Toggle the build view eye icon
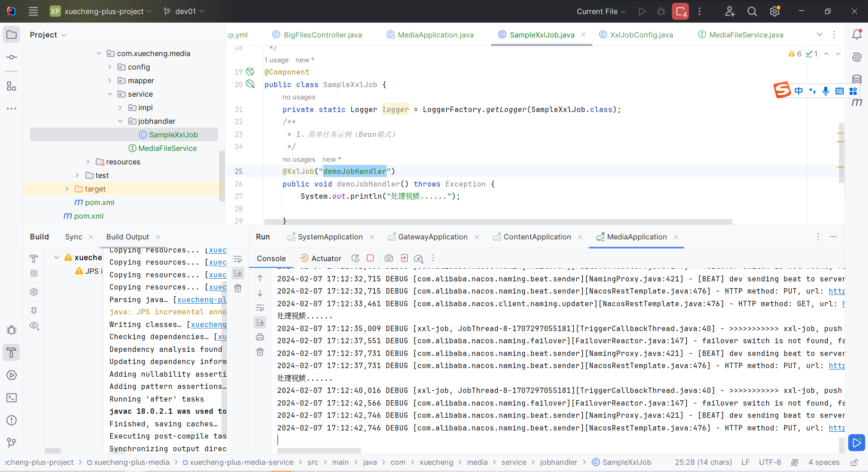Image resolution: width=868 pixels, height=472 pixels. click(34, 326)
